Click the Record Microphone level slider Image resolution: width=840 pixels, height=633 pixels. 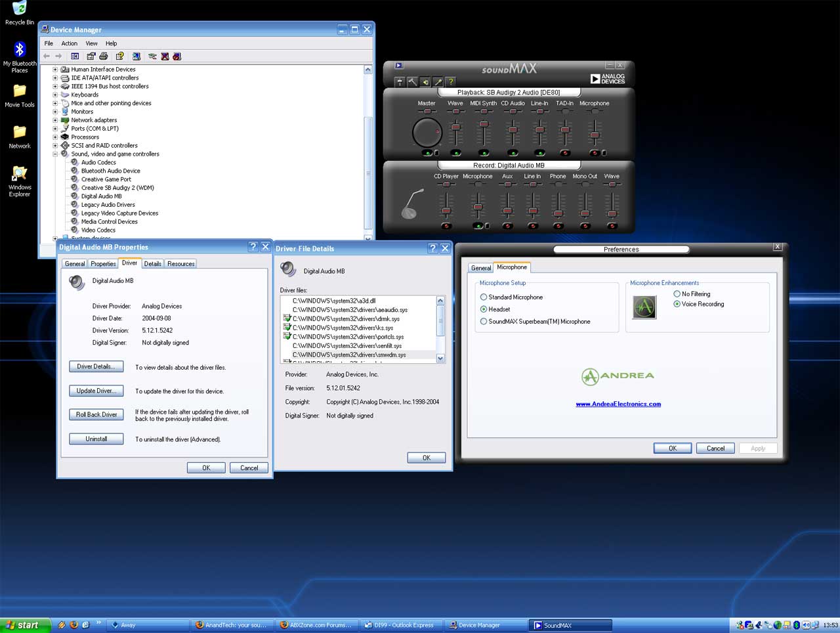pos(478,206)
